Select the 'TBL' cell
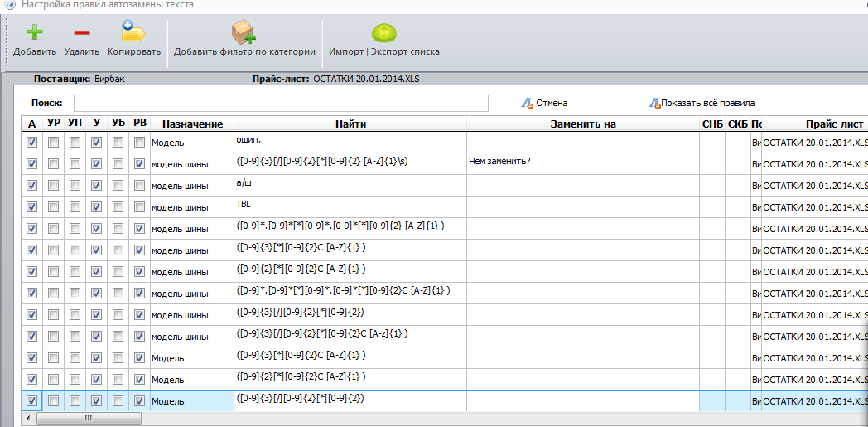The image size is (868, 427). pyautogui.click(x=350, y=207)
